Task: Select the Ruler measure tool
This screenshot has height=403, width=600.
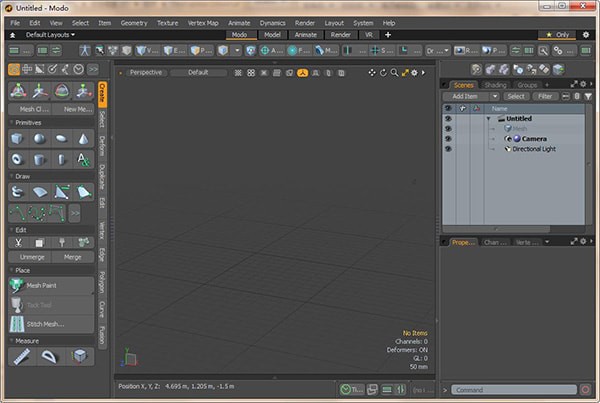Action: pyautogui.click(x=20, y=356)
